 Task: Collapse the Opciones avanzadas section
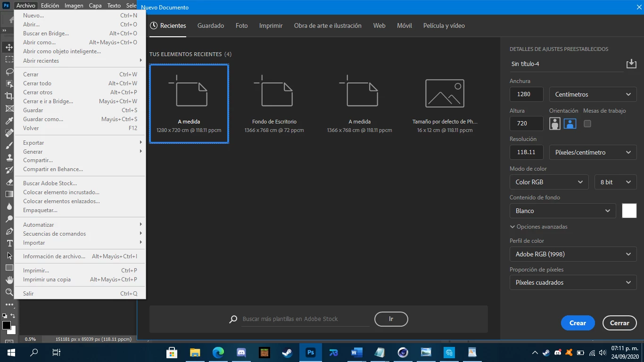[538, 227]
